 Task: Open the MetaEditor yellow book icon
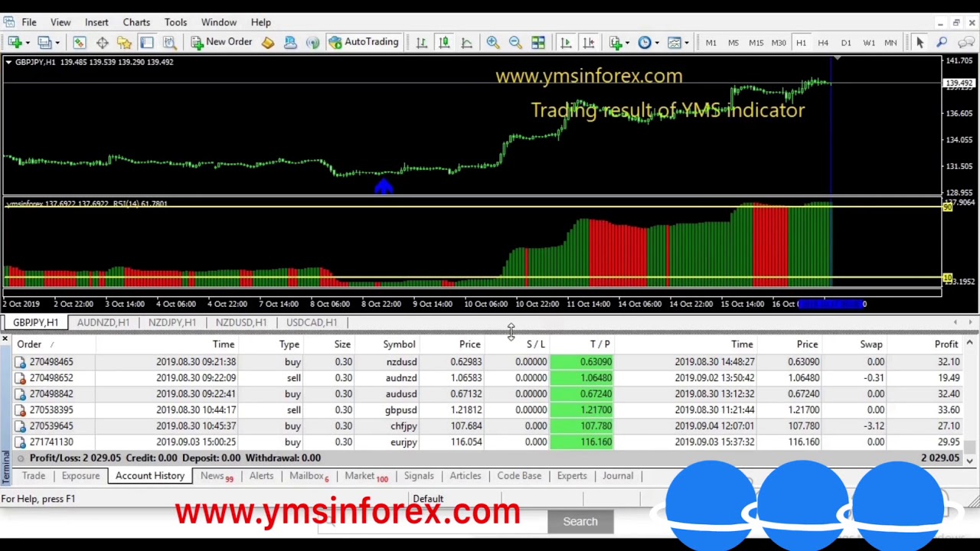tap(268, 42)
